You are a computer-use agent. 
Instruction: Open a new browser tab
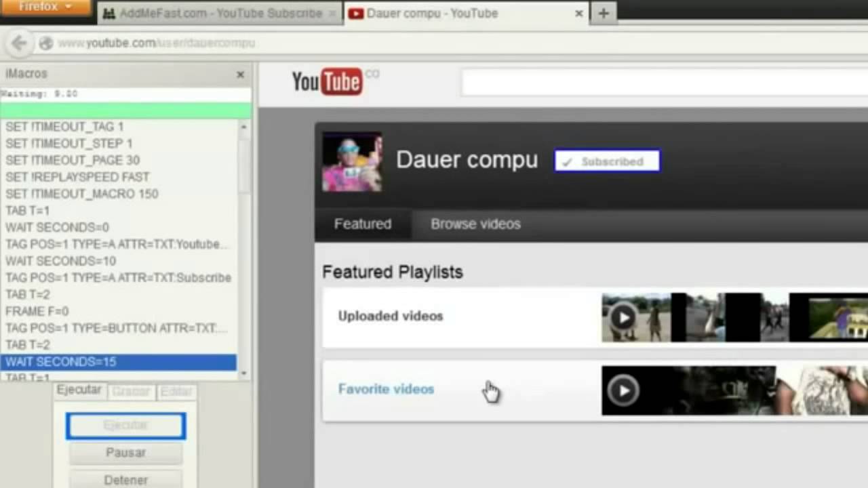click(603, 13)
